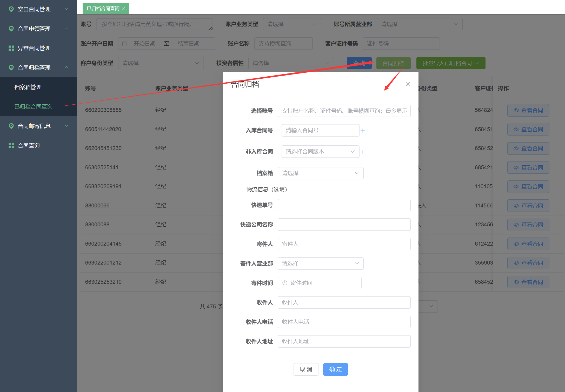Expand the 合同申领管理 menu chevron
The image size is (565, 392).
pyautogui.click(x=67, y=29)
